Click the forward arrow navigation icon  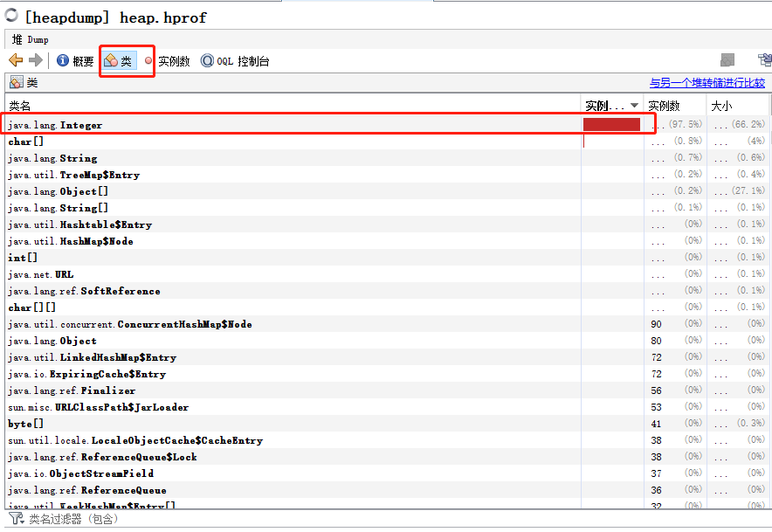36,60
